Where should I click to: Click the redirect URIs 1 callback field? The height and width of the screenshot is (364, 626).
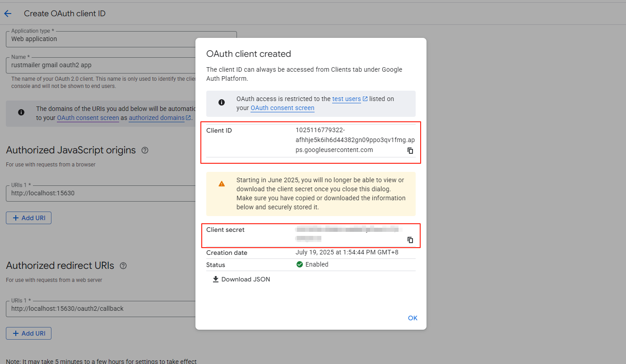click(x=102, y=309)
